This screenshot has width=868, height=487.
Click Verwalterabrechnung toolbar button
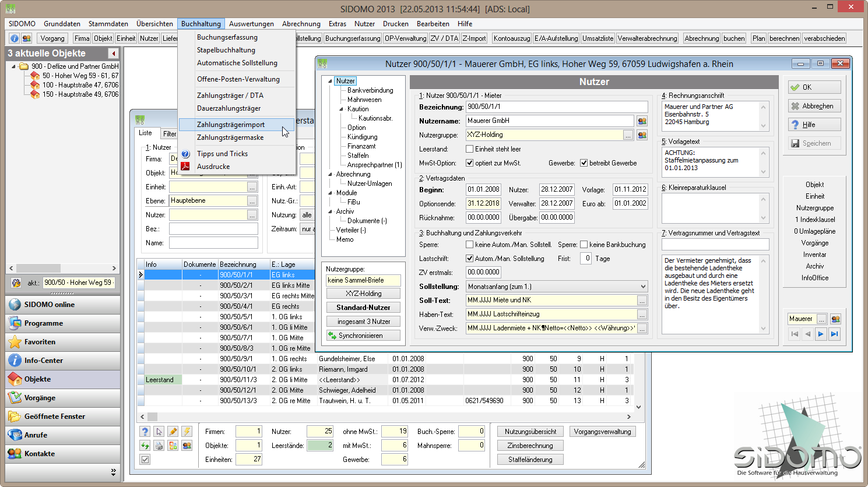tap(648, 38)
